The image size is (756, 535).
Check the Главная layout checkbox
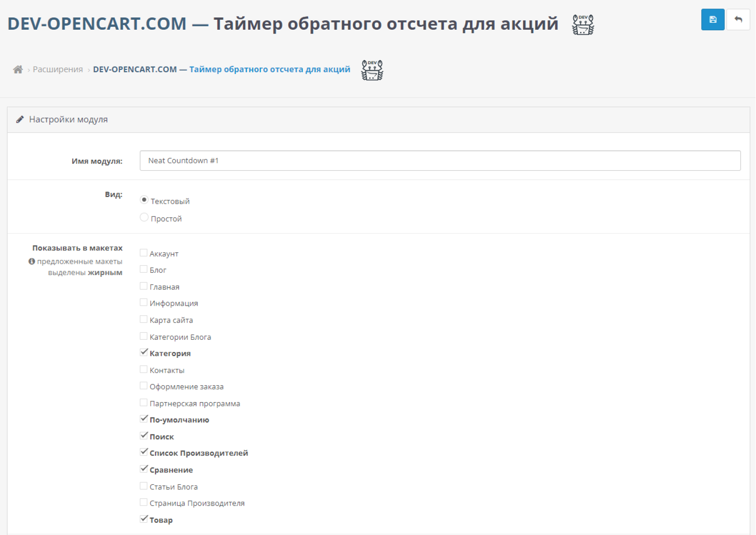(144, 286)
